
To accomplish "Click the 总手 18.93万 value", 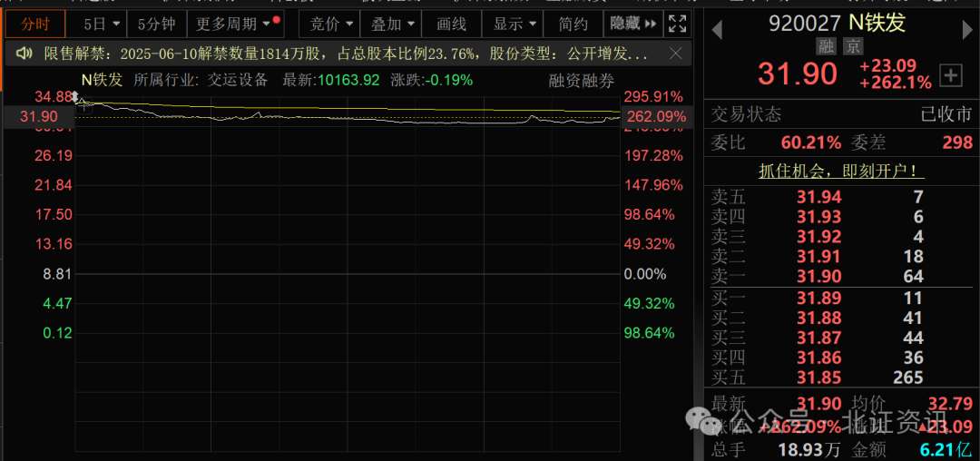I will pyautogui.click(x=809, y=449).
